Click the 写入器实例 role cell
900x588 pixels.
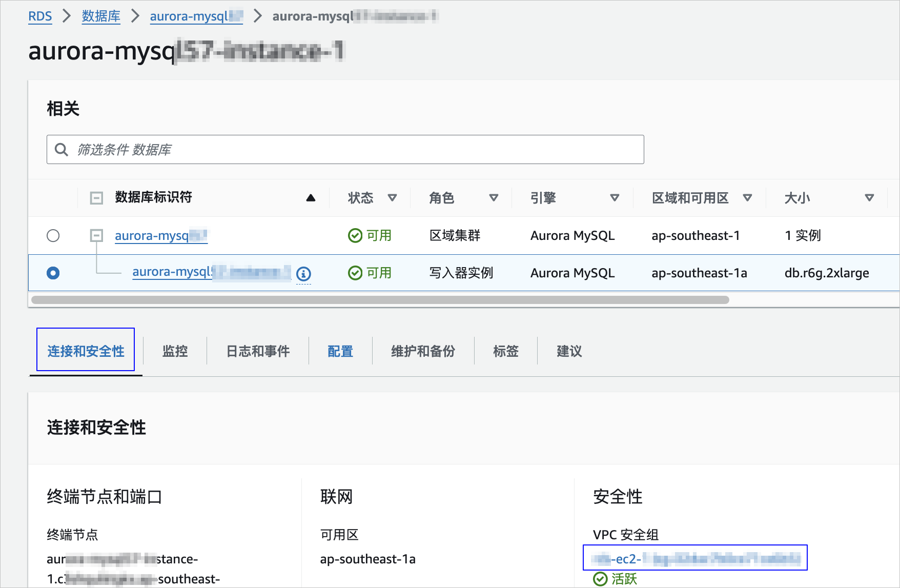point(461,273)
